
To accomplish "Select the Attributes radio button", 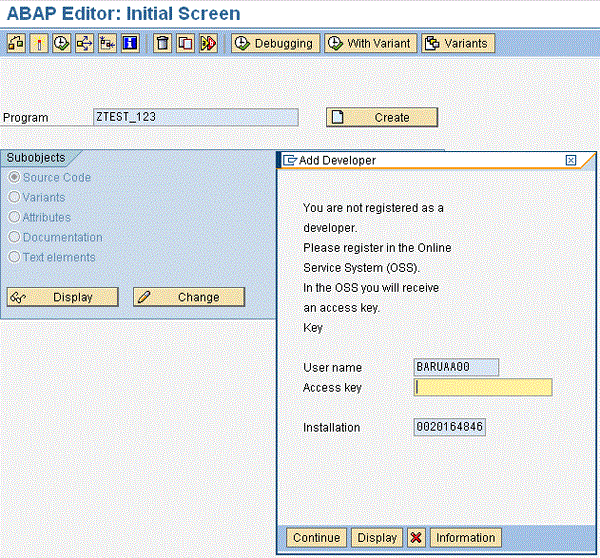I will click(x=14, y=217).
